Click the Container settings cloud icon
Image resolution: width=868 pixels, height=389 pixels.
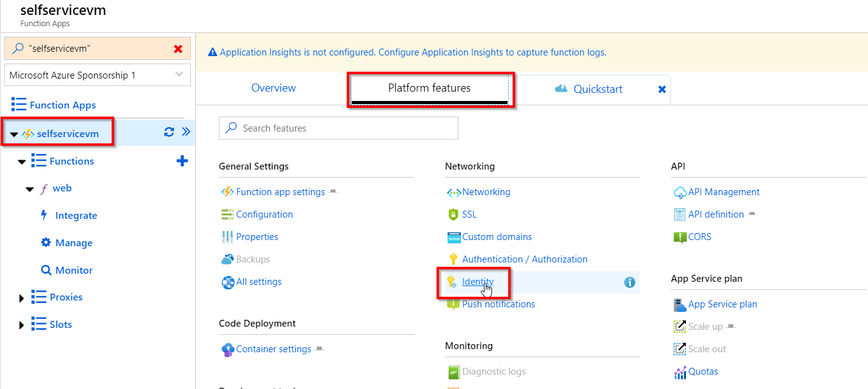click(x=228, y=350)
